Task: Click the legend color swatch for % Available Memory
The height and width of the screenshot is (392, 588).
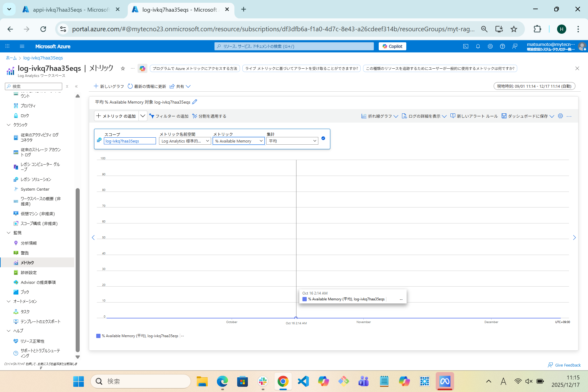Action: pos(98,336)
